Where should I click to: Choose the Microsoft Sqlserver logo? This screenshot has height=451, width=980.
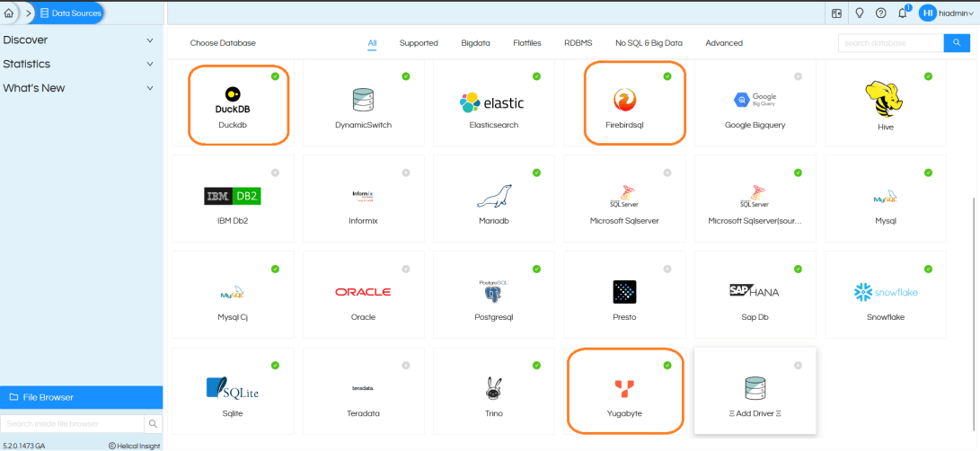[x=624, y=197]
